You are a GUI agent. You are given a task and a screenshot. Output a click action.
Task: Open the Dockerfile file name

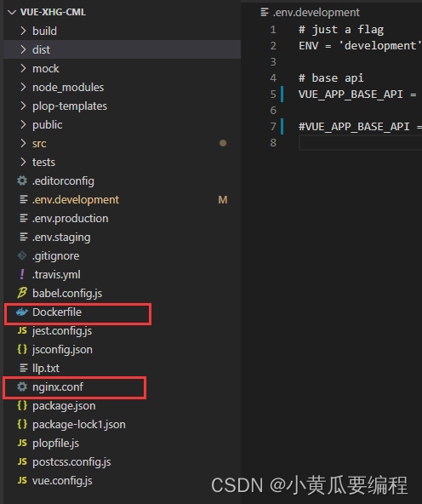[57, 312]
